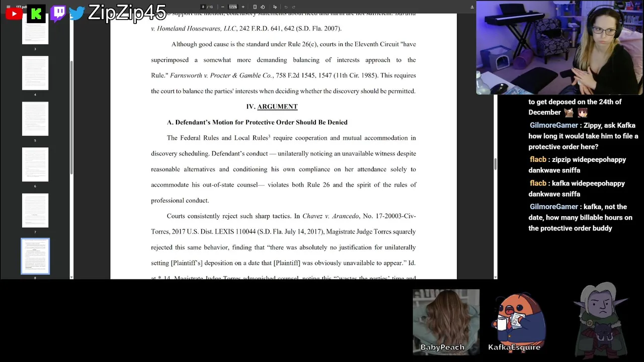Click the redo arrow in toolbar
The height and width of the screenshot is (362, 644).
pos(294,7)
